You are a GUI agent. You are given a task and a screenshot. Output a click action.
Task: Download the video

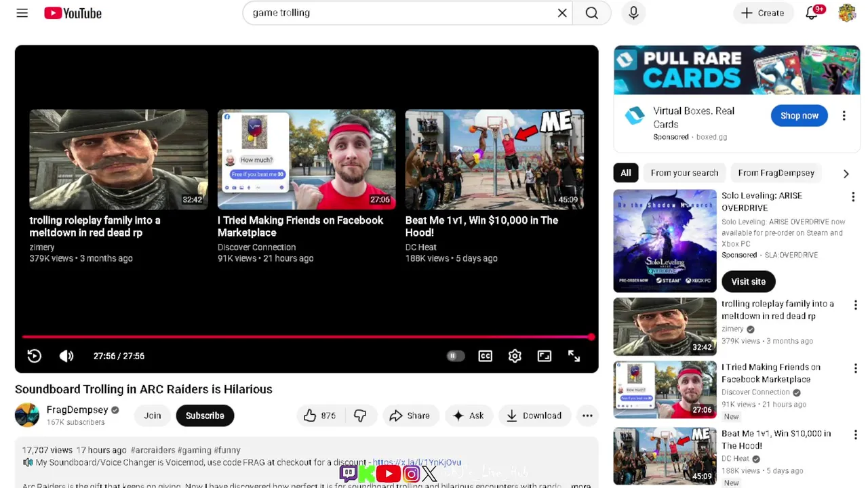534,415
